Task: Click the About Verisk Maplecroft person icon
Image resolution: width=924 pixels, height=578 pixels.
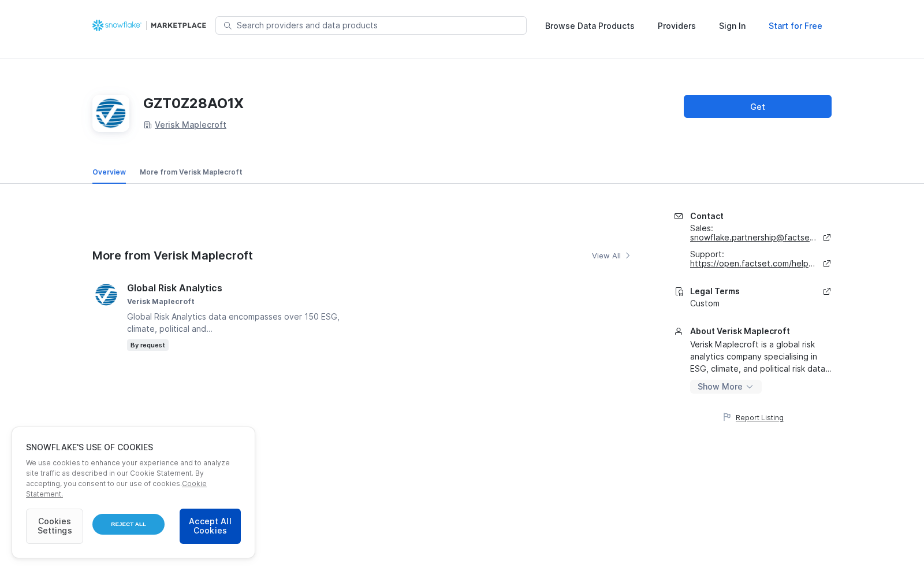Action: (679, 331)
